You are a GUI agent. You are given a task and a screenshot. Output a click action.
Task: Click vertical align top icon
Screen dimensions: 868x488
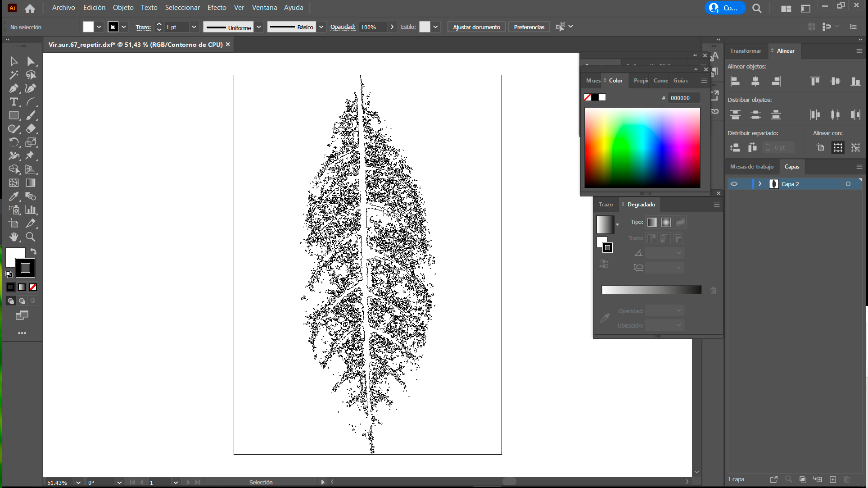[x=815, y=81]
